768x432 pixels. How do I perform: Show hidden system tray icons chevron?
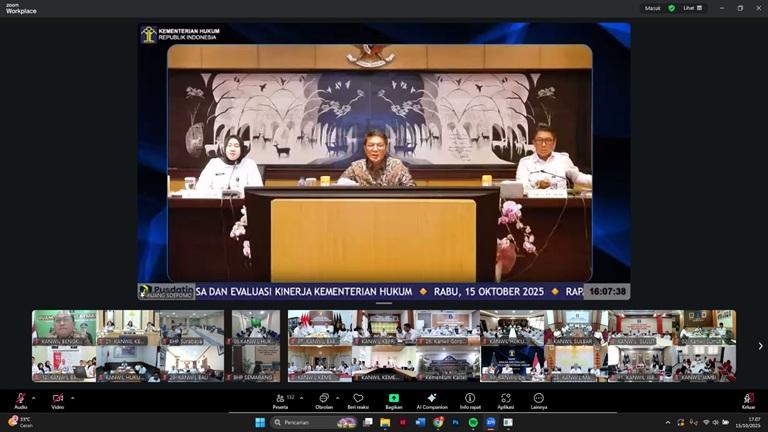point(668,422)
